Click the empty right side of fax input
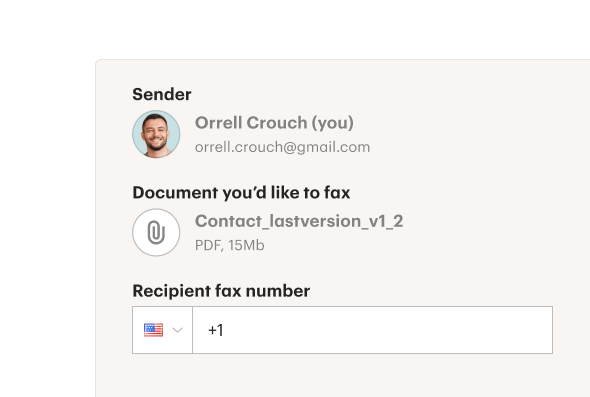The width and height of the screenshot is (590, 397). [452, 330]
